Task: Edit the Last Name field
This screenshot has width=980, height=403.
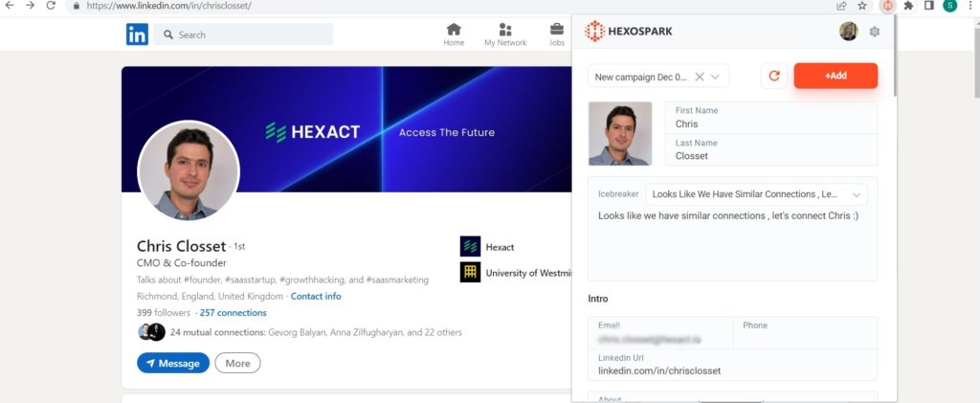Action: coord(771,150)
